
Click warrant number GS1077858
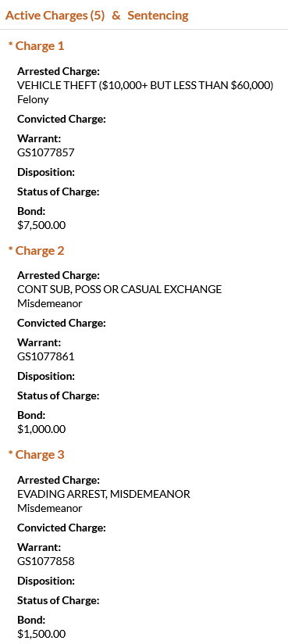coord(46,561)
